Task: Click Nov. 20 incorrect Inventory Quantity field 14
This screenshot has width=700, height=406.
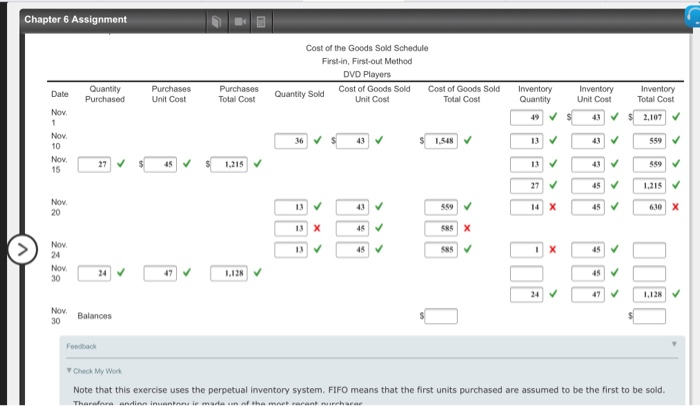Action: coord(527,207)
